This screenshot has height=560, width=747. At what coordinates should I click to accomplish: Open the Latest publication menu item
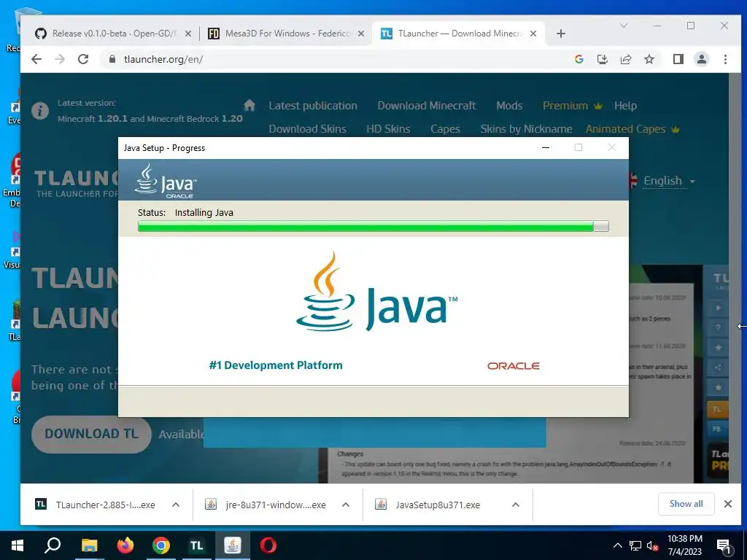[x=312, y=106]
